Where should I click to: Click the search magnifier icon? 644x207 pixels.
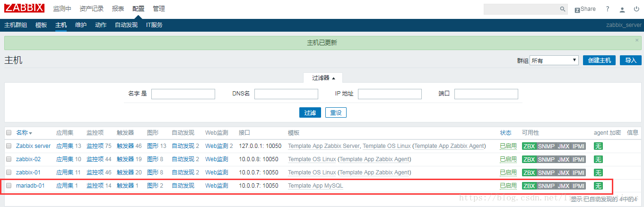click(563, 9)
